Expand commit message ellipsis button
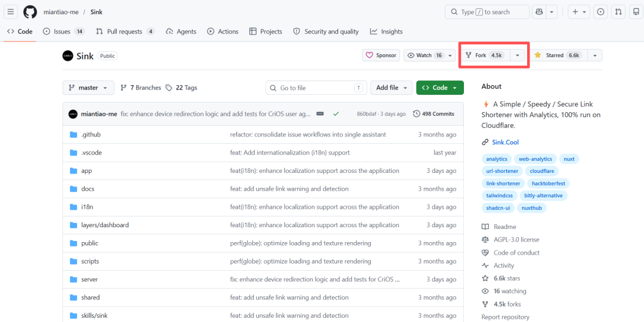Viewport: 644px width, 322px height. coord(320,114)
